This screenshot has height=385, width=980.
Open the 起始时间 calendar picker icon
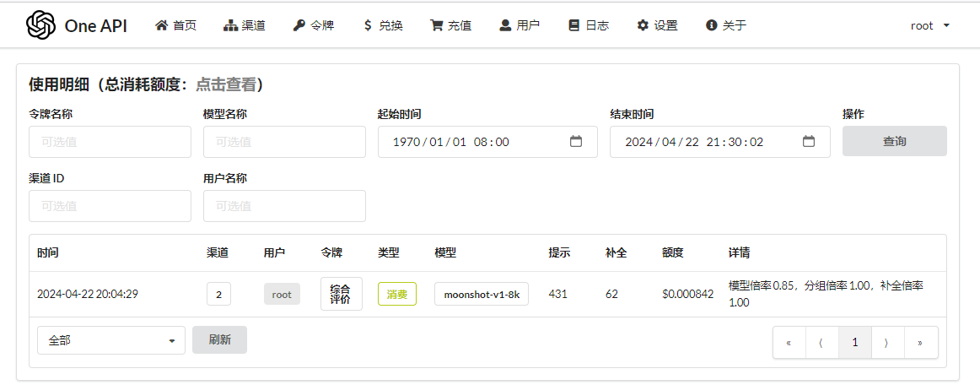click(x=576, y=142)
